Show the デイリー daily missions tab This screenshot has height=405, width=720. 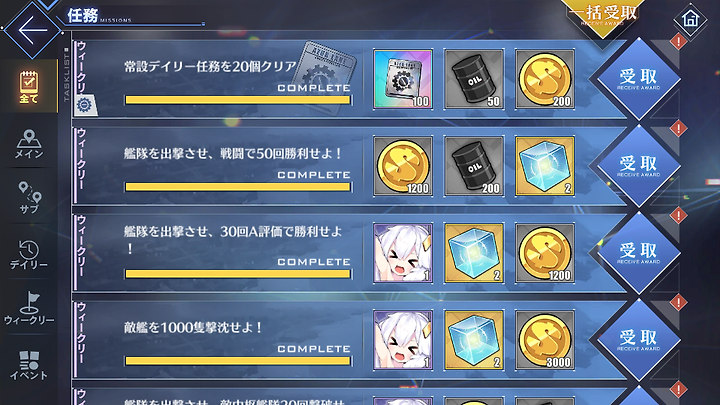28,254
